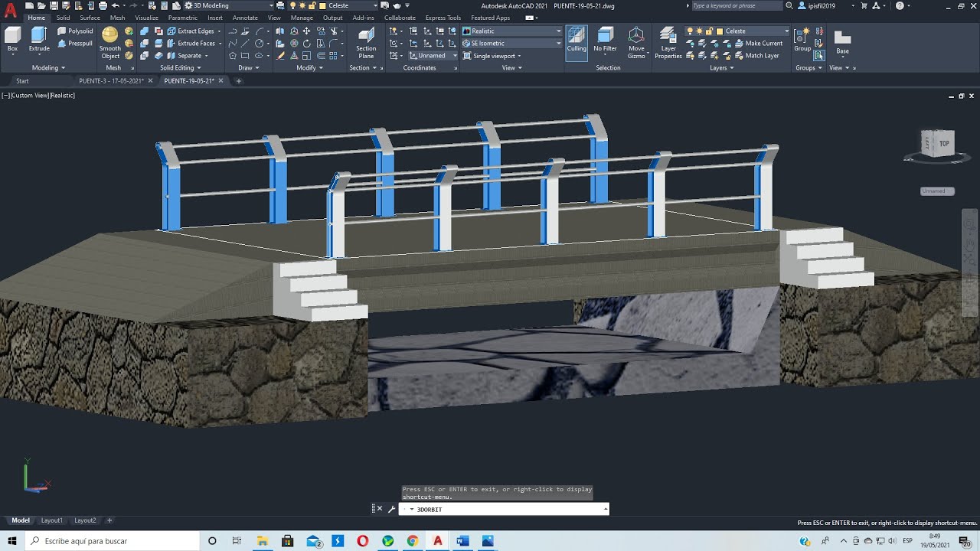The width and height of the screenshot is (980, 551).
Task: Expand the Single viewport dropdown
Action: click(x=492, y=56)
